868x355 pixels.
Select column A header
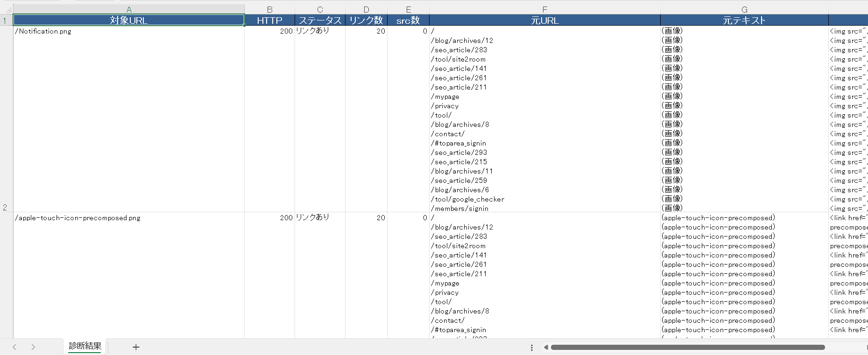click(129, 9)
